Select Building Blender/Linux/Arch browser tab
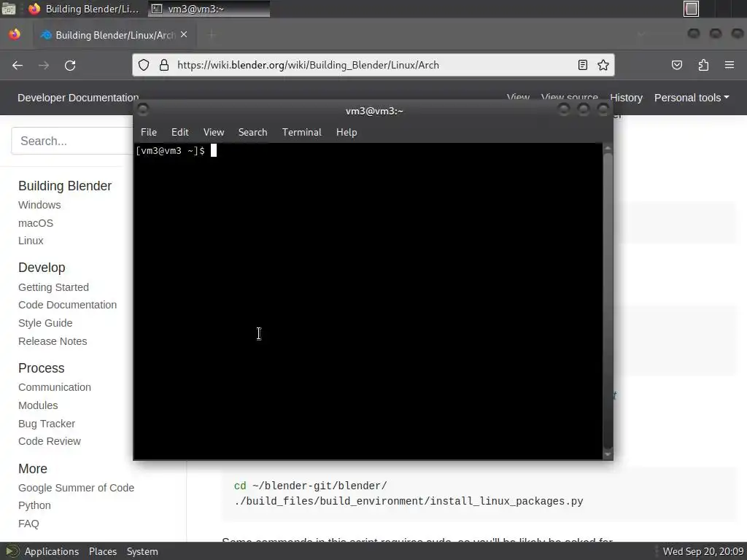This screenshot has width=747, height=560. 114,35
